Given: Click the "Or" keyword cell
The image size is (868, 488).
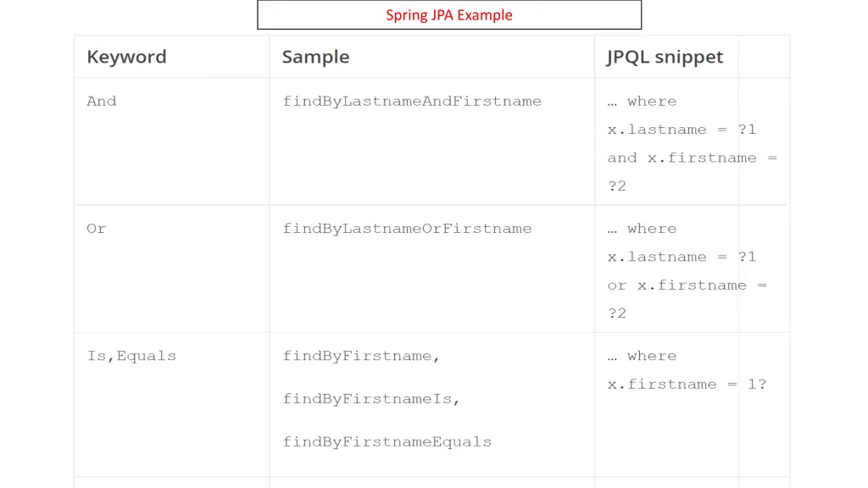Looking at the screenshot, I should point(97,229).
